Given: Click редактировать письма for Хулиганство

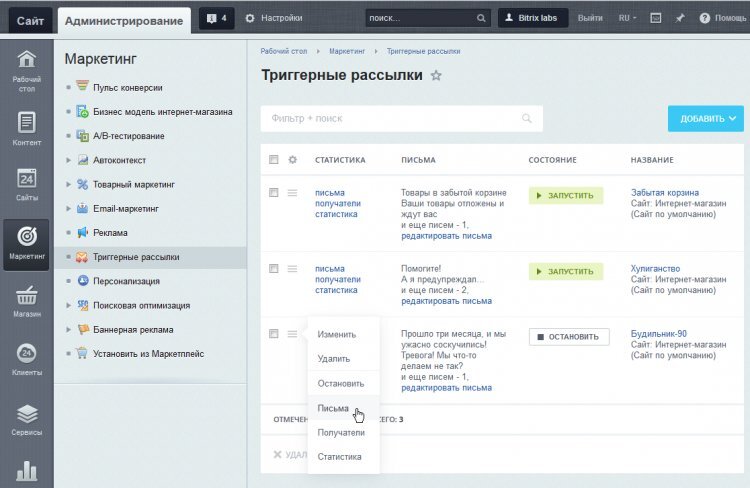Looking at the screenshot, I should click(x=446, y=301).
